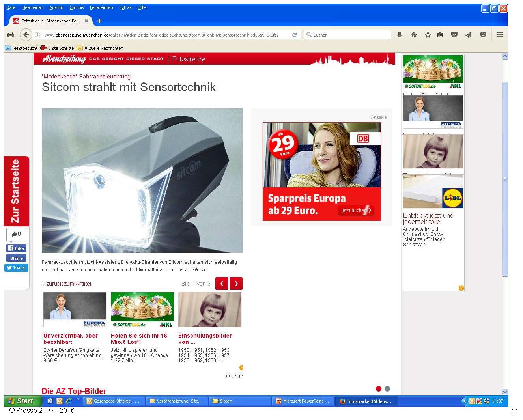523x420 pixels.
Task: Open the Bearbeiten menu
Action: tap(33, 7)
